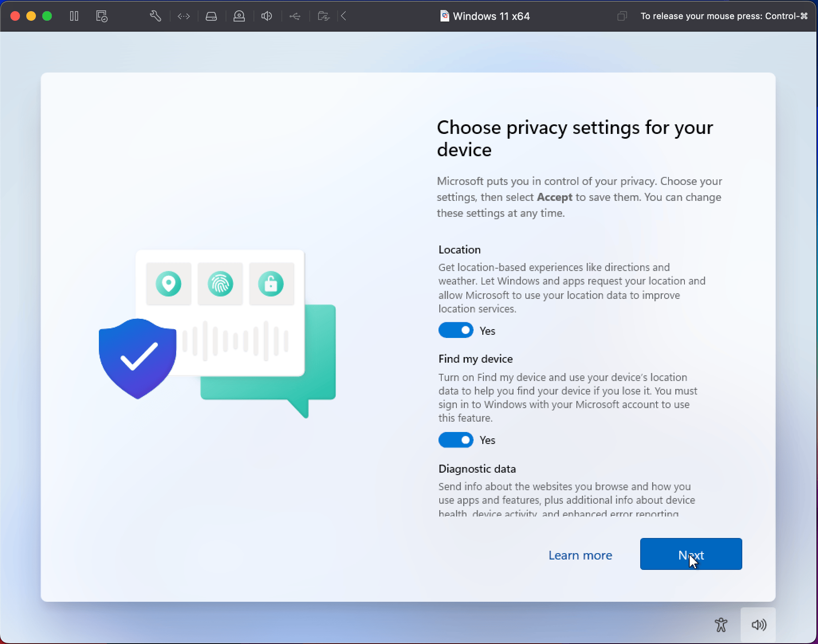The height and width of the screenshot is (644, 818).
Task: Open VM snapshots manager icon
Action: [102, 16]
